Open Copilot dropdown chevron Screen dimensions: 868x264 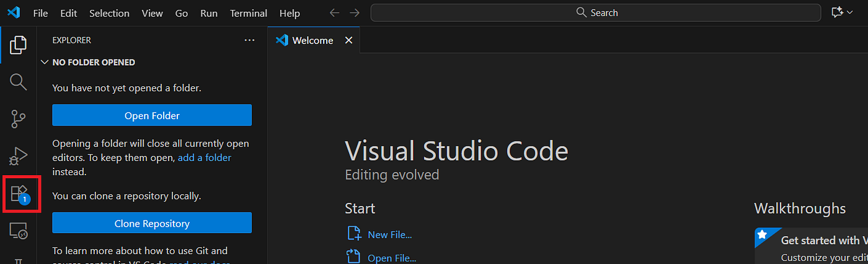tap(849, 12)
